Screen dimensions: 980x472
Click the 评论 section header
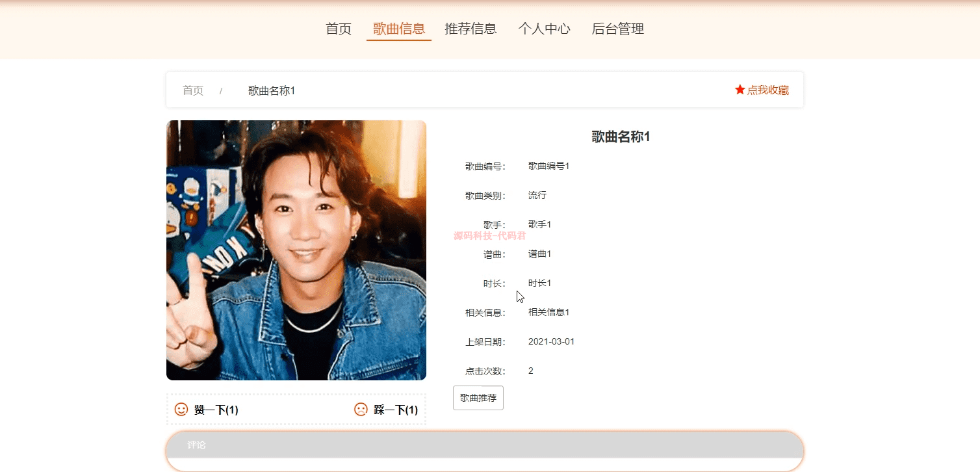pyautogui.click(x=485, y=445)
